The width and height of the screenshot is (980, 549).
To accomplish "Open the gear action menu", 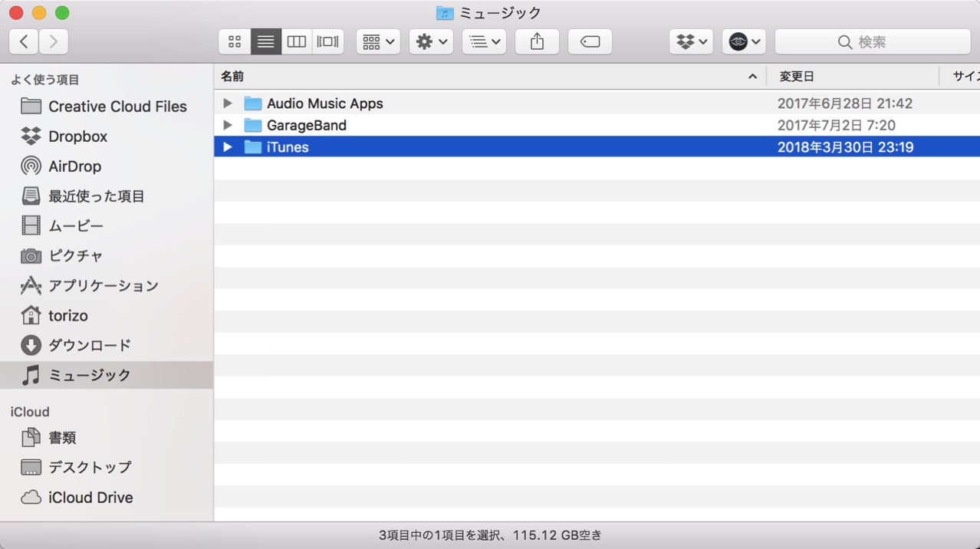I will 431,41.
